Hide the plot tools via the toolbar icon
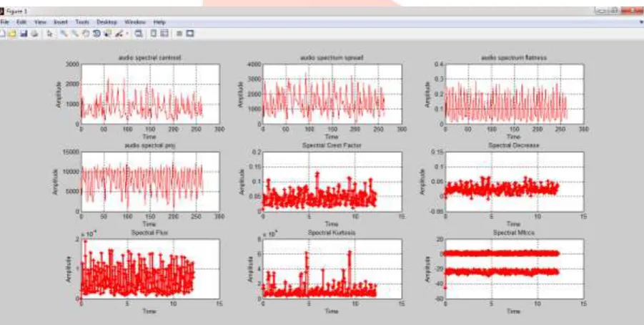Screen dimensions: 644x325 (179, 34)
